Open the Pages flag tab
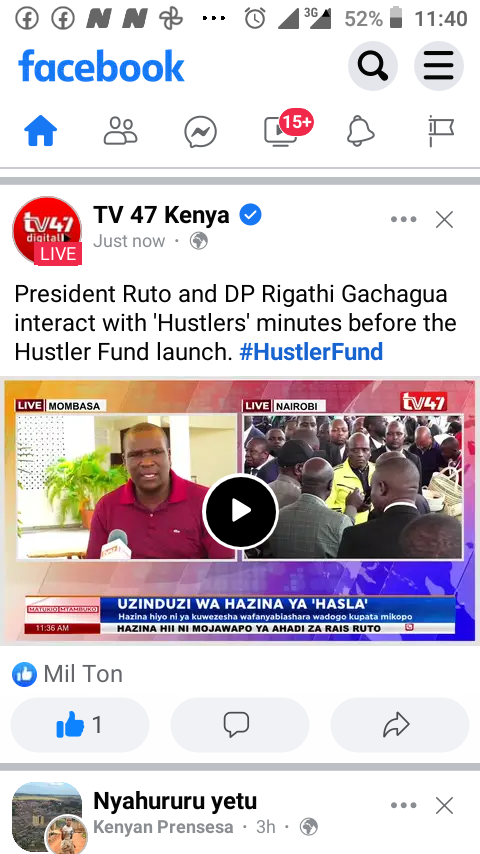480x854 pixels. point(440,131)
